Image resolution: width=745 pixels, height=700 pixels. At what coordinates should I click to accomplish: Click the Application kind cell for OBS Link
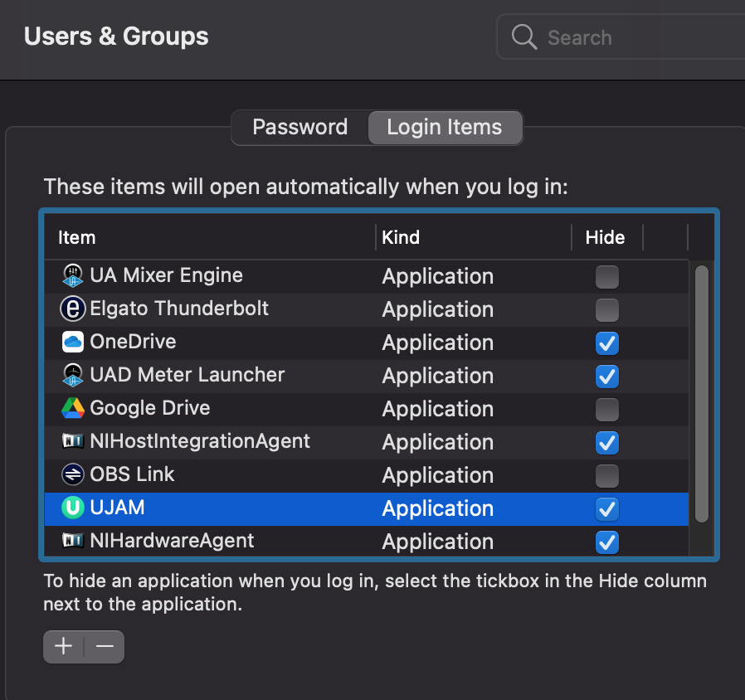(x=438, y=476)
